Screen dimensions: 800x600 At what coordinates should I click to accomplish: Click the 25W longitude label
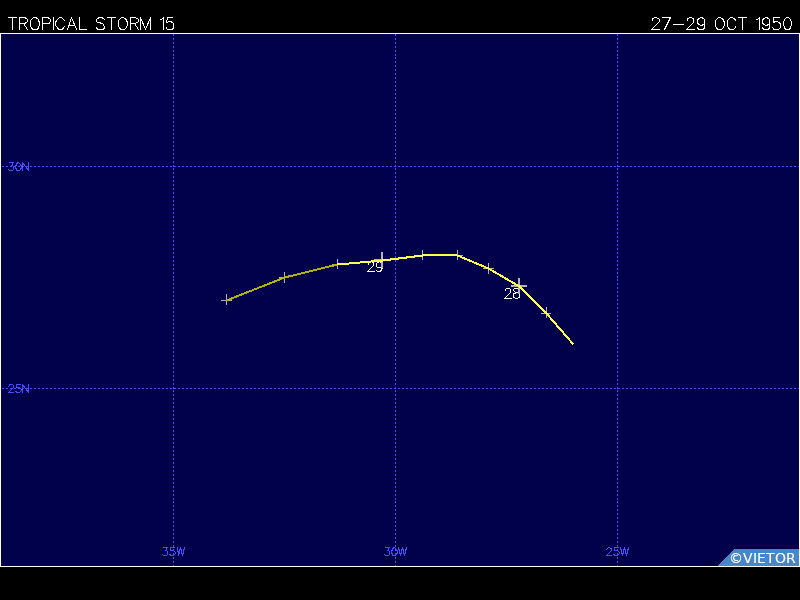point(617,552)
